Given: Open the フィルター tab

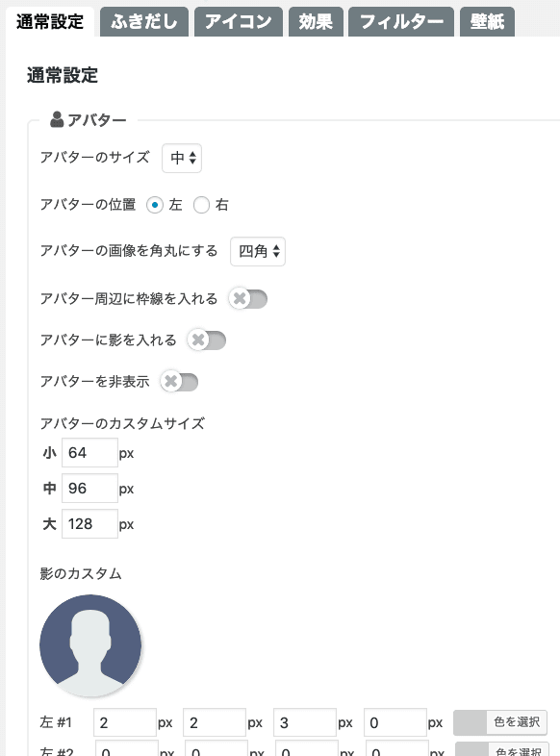Looking at the screenshot, I should (401, 22).
